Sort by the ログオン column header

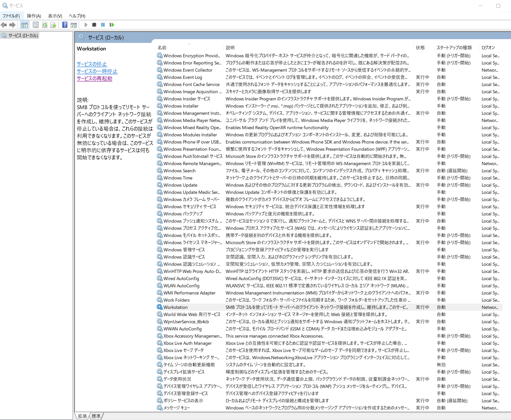491,48
